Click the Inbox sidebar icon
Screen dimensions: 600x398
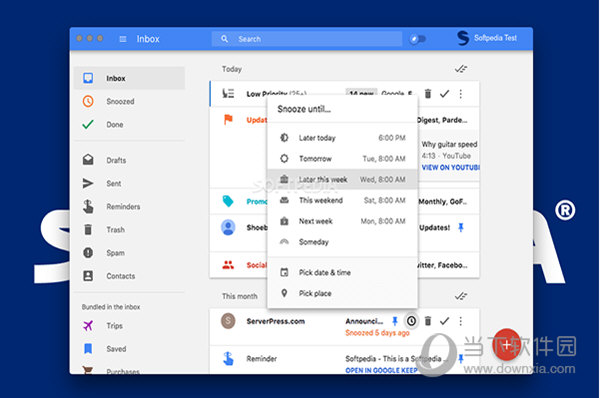pyautogui.click(x=88, y=78)
